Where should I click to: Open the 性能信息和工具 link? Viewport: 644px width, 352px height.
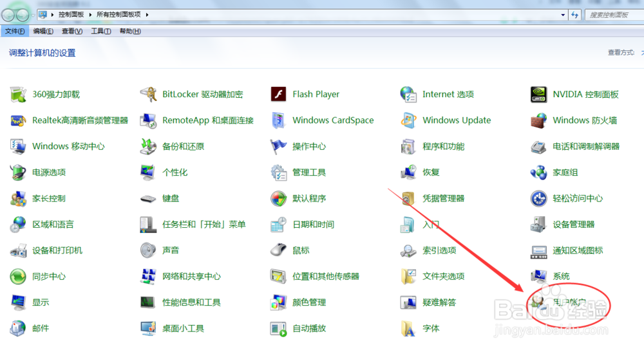191,302
